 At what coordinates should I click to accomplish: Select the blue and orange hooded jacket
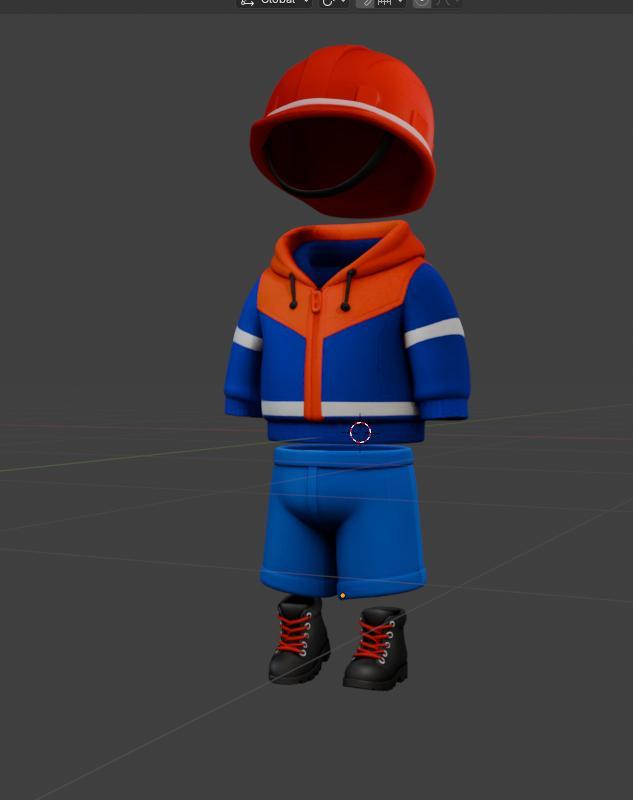[347, 332]
